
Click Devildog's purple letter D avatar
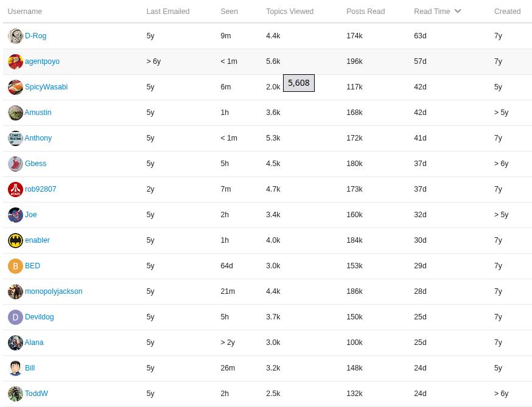15,318
